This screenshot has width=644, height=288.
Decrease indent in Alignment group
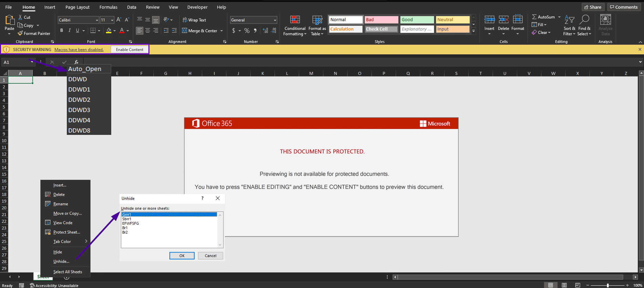166,31
